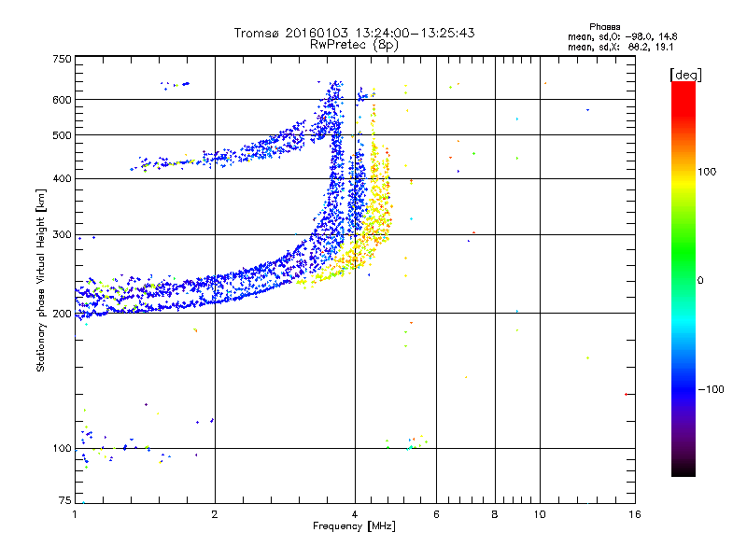Click the Stationary phase Virtual Height axis label
Screen dimensions: 747x560
click(41, 280)
